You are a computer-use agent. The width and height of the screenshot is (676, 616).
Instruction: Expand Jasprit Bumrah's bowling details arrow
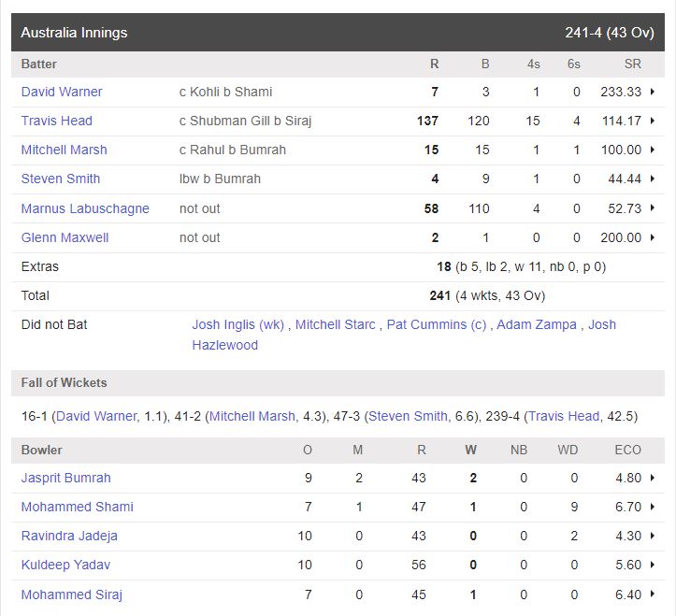652,478
